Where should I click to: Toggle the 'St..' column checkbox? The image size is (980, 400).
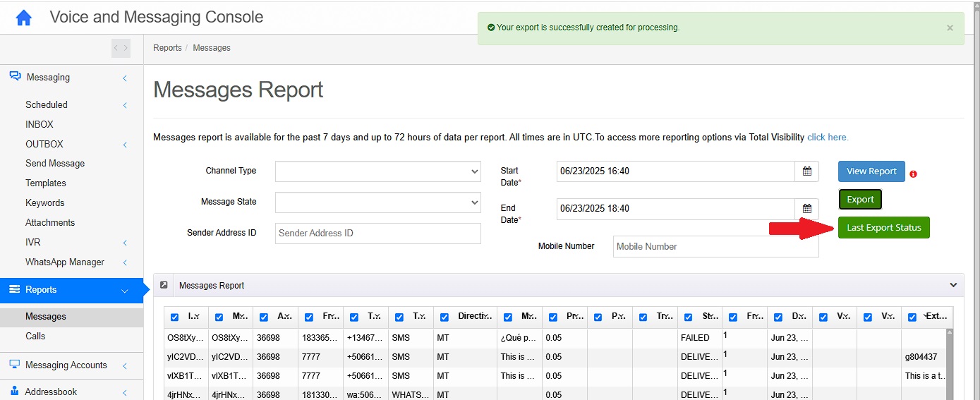click(688, 317)
